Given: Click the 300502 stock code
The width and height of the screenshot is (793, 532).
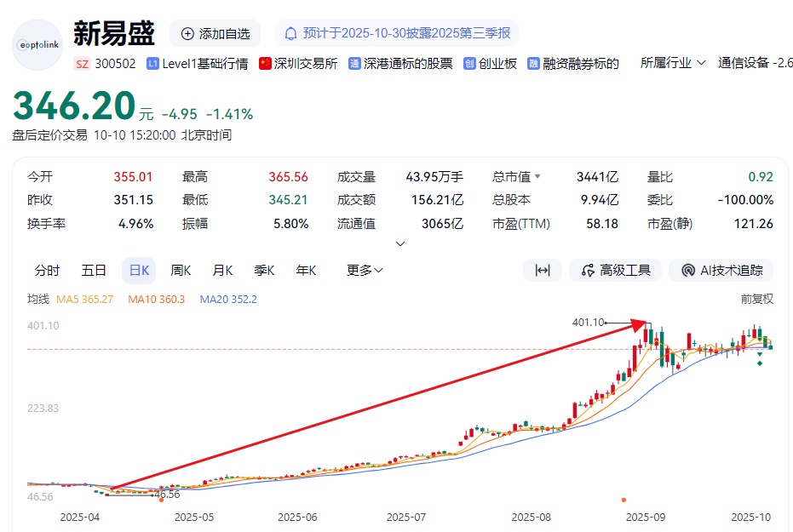Looking at the screenshot, I should [x=115, y=64].
